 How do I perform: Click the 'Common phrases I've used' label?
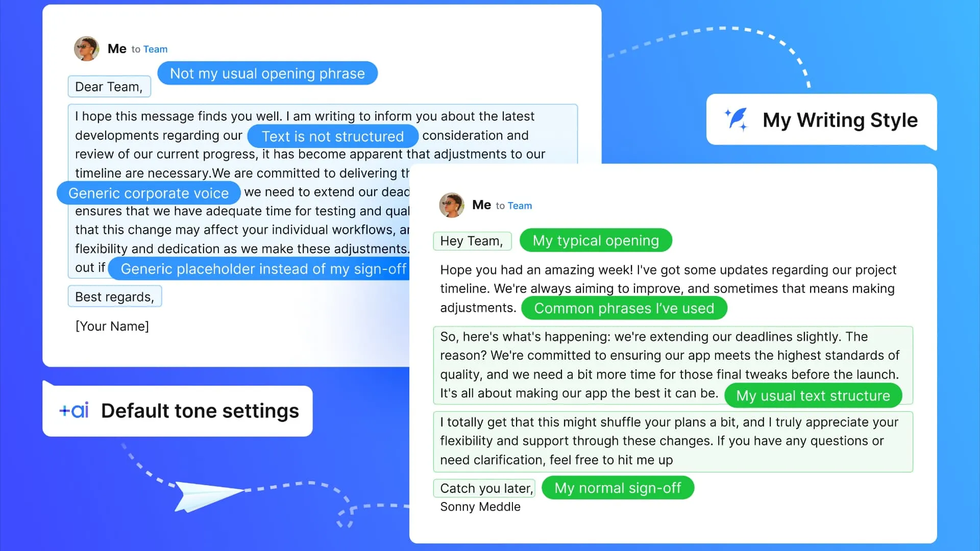(624, 308)
